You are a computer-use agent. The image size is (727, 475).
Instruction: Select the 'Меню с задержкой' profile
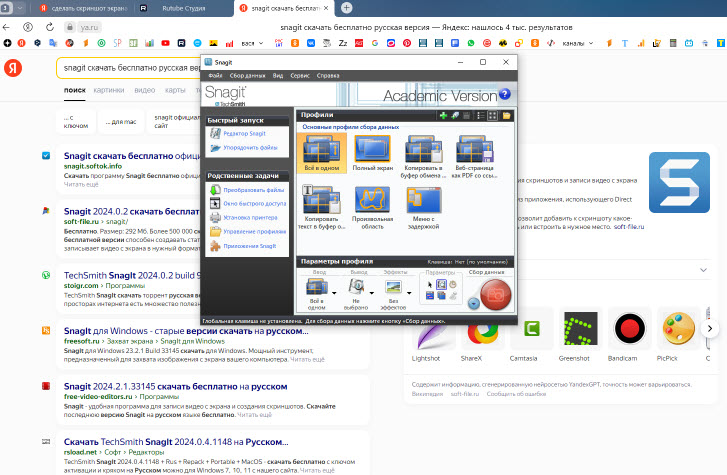coord(423,207)
